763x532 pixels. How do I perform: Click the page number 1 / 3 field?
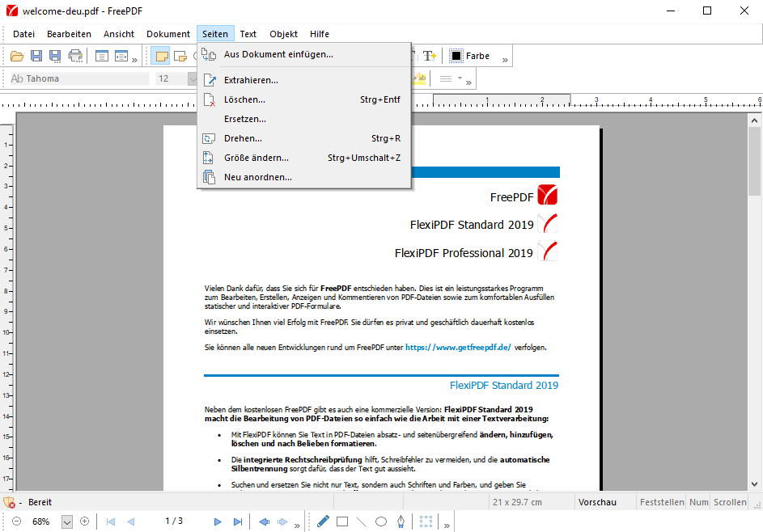coord(174,521)
